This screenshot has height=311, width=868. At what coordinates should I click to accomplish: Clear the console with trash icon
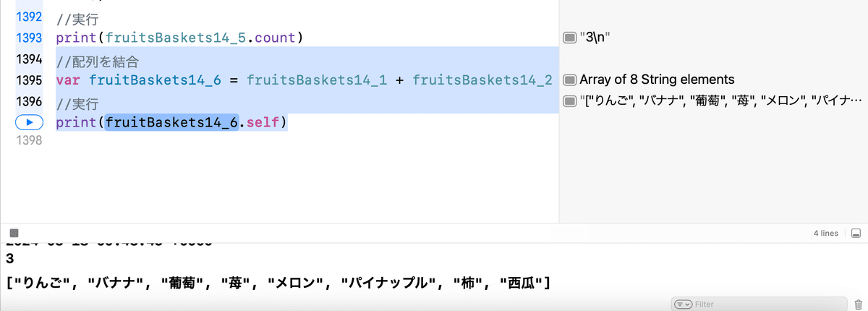[858, 304]
